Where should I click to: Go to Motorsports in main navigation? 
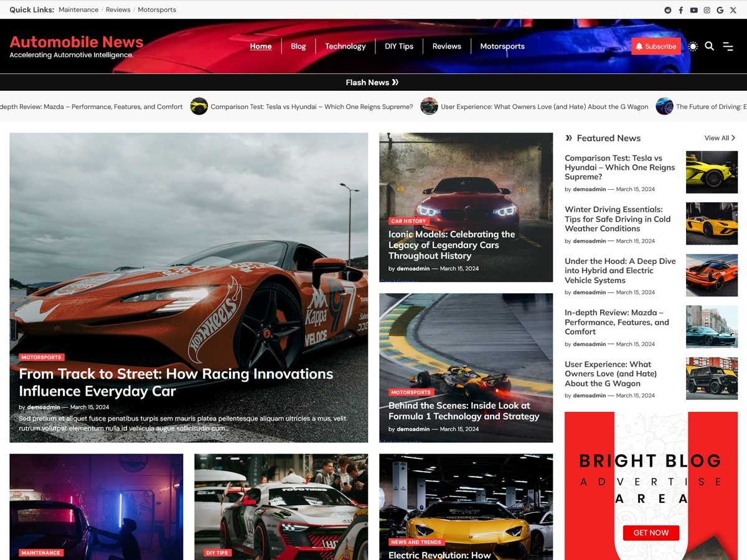coord(502,46)
